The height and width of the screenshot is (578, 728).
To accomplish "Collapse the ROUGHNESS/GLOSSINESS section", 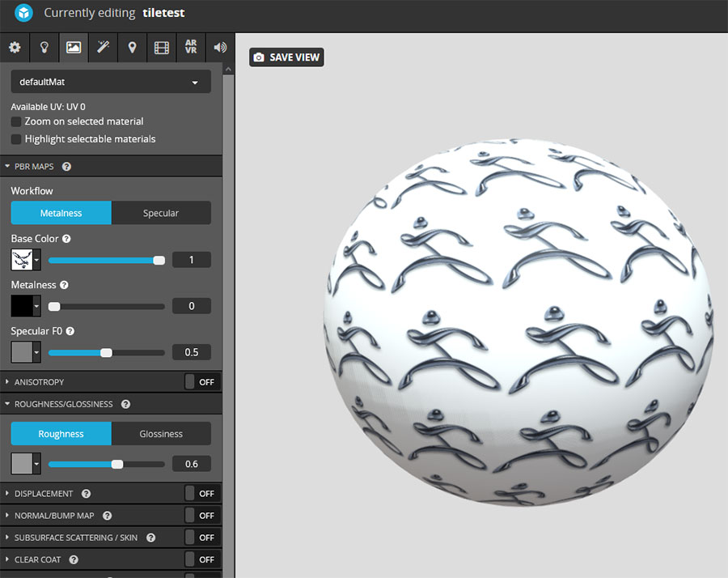I will 7,404.
